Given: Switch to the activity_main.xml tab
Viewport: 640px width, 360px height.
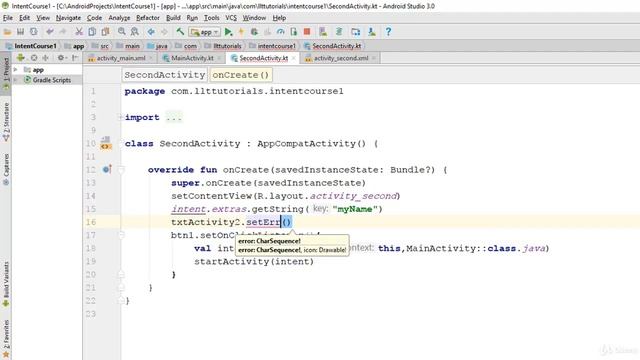Looking at the screenshot, I should click(x=121, y=58).
